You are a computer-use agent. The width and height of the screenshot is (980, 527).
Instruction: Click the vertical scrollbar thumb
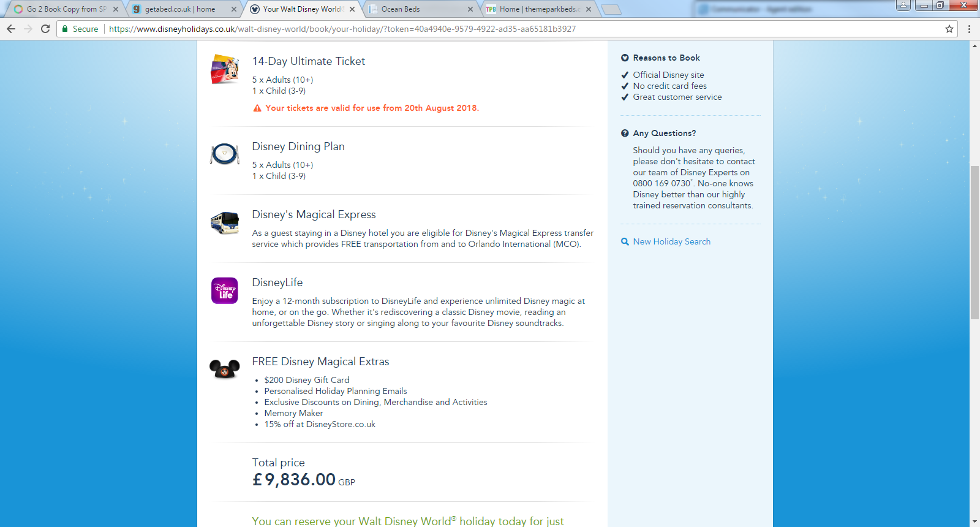coord(974,242)
